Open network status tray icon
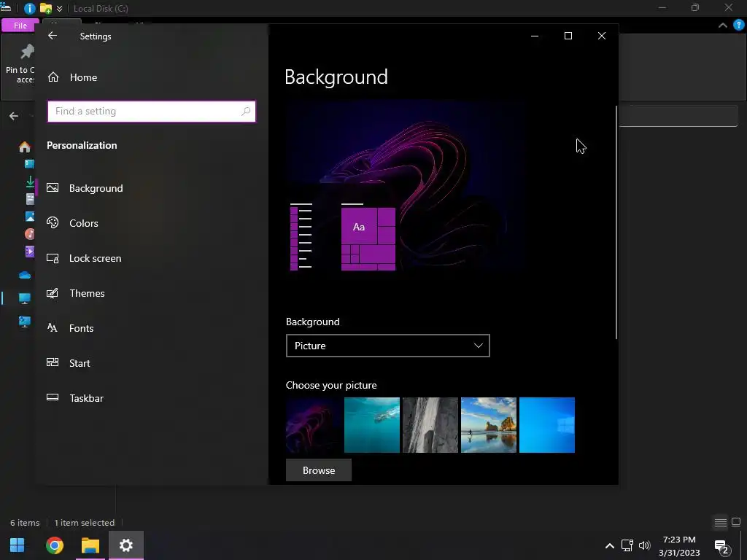The width and height of the screenshot is (747, 560). [x=627, y=545]
